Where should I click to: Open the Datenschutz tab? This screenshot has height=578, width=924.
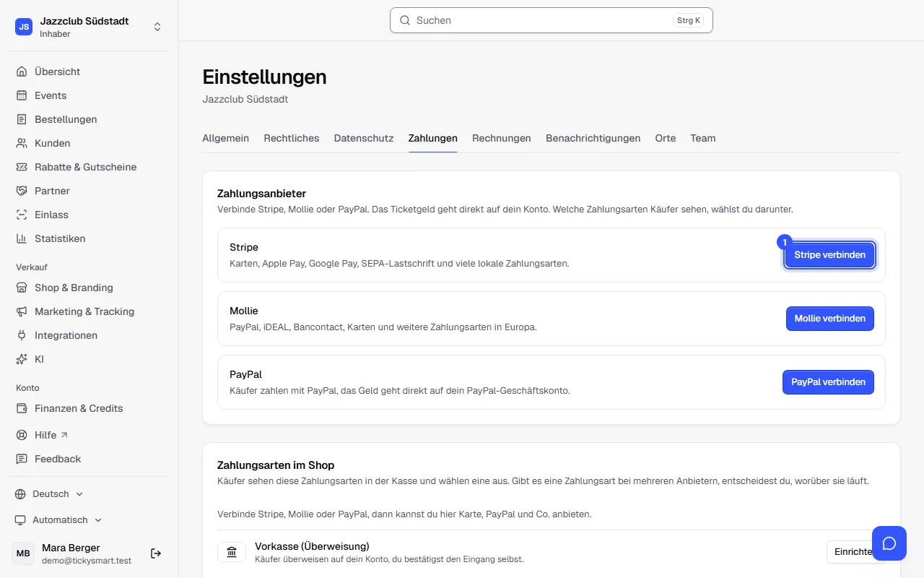(x=364, y=138)
